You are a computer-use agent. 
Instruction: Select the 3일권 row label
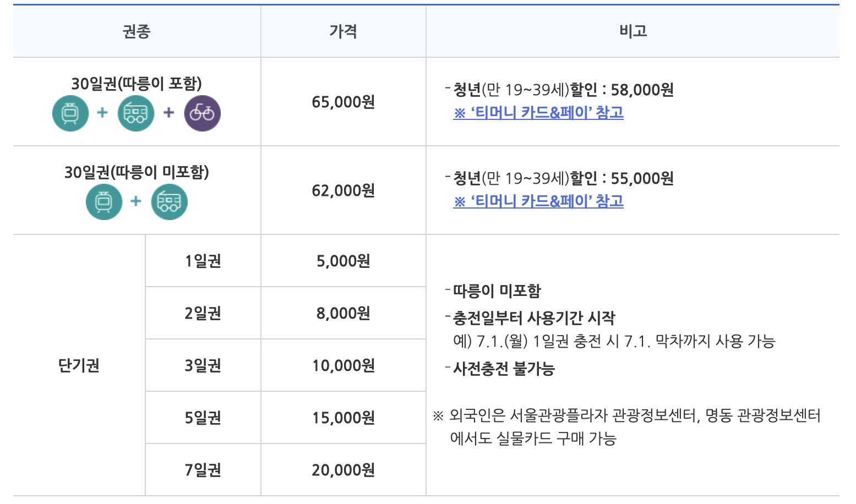pyautogui.click(x=203, y=365)
